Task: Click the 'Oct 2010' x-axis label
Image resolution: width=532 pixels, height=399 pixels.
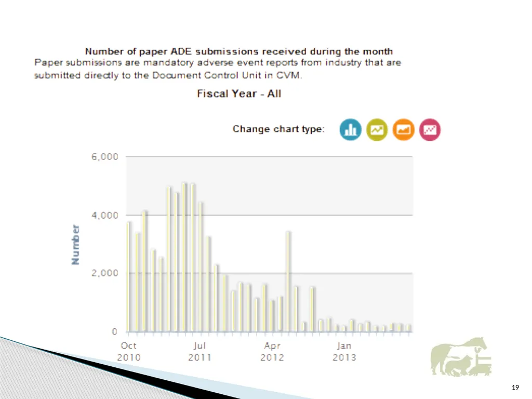Action: pyautogui.click(x=129, y=351)
